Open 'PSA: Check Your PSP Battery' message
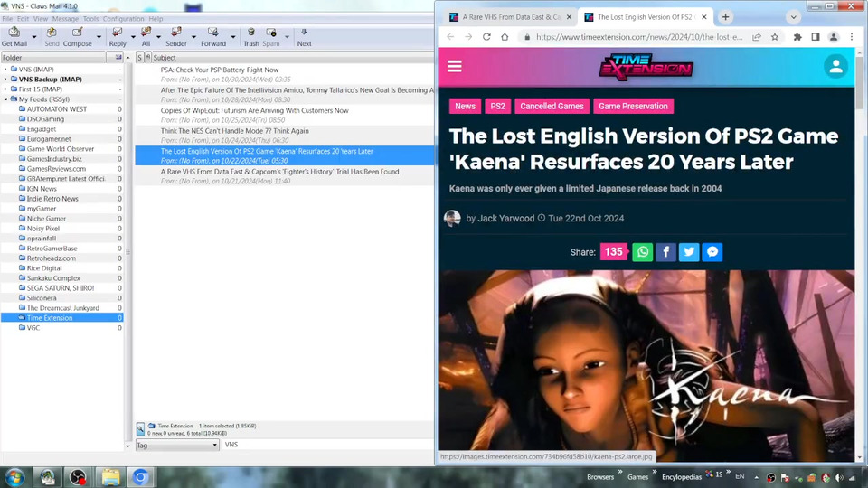Viewport: 868px width, 488px height. pos(285,74)
